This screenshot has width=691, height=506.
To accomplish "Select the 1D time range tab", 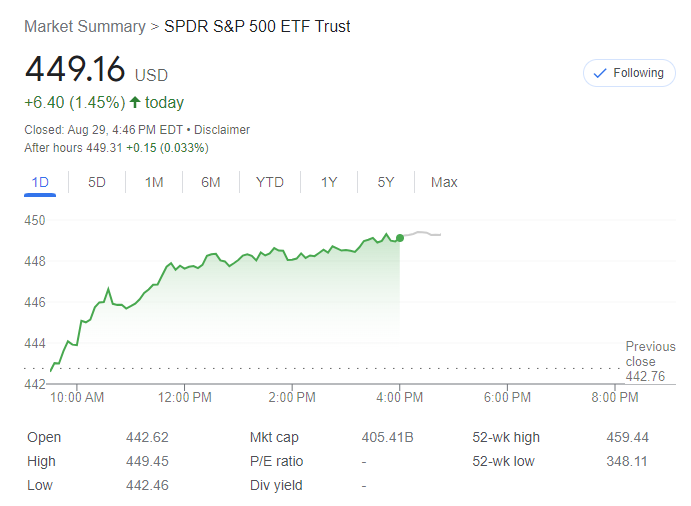I will (x=40, y=182).
